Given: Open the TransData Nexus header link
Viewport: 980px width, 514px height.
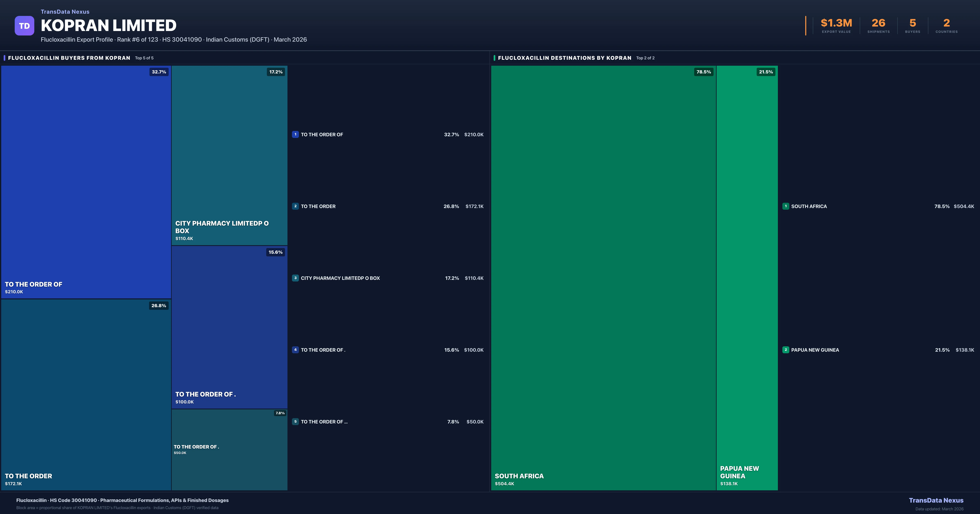Looking at the screenshot, I should tap(65, 12).
